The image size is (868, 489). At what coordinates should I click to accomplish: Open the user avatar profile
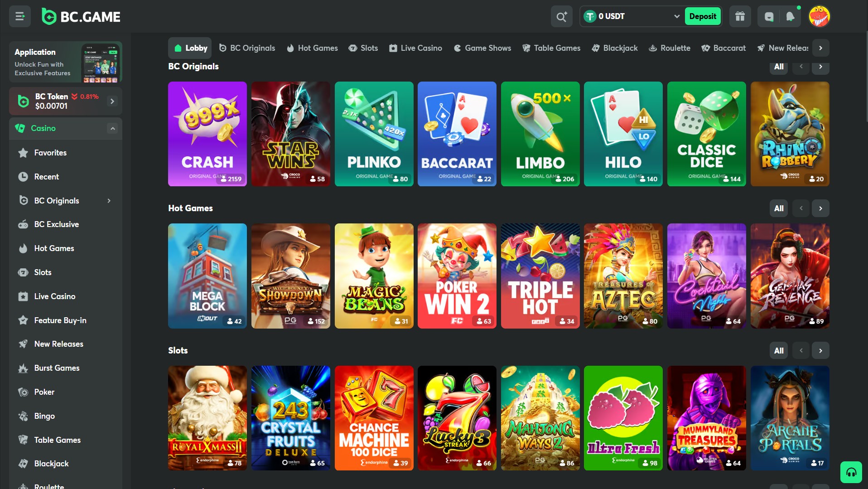819,17
